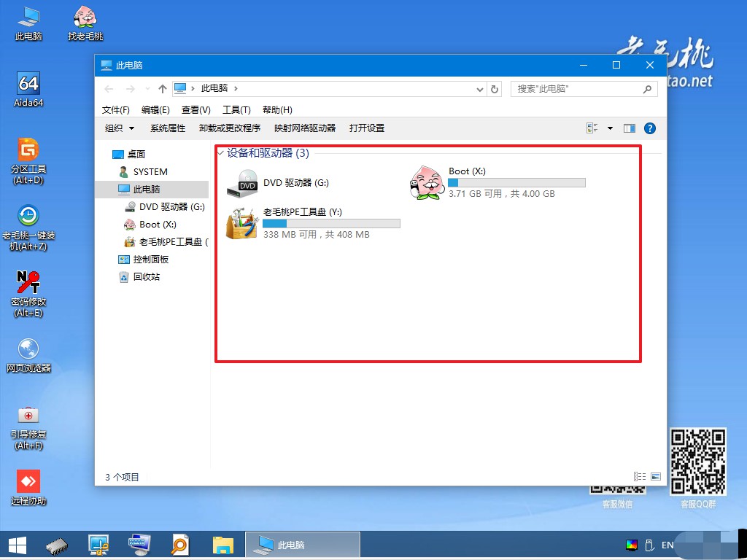Click the 此电脑 breadcrumb in address bar
The image size is (747, 560).
(x=214, y=88)
